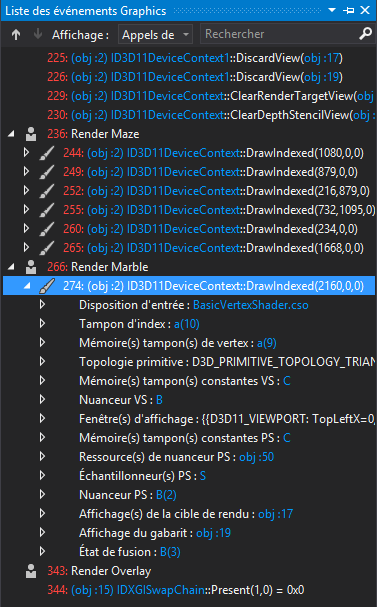Expand the DrawIndexed(1668,0,0) event 265
The width and height of the screenshot is (377, 607).
[26, 247]
